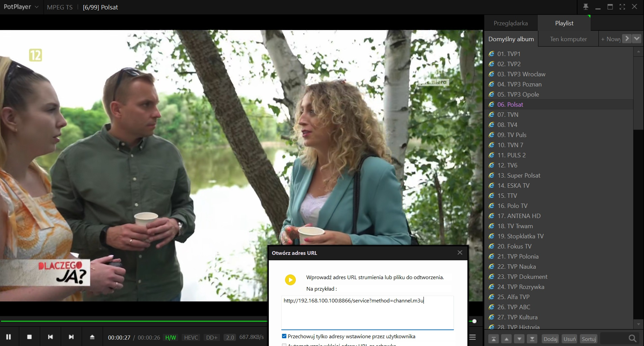Close the Otwórz adres URL dialog
Screen dimensions: 644x346
[460, 252]
